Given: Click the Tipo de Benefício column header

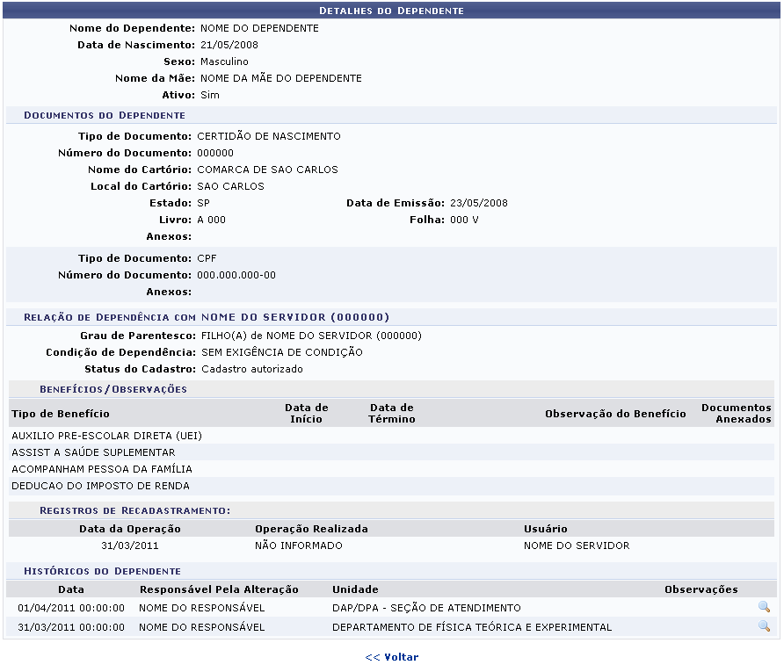Looking at the screenshot, I should click(61, 414).
